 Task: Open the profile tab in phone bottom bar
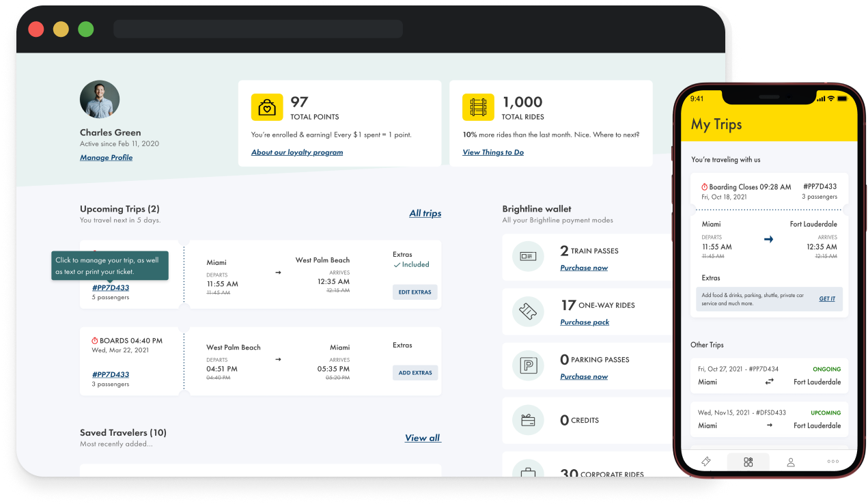pyautogui.click(x=791, y=462)
